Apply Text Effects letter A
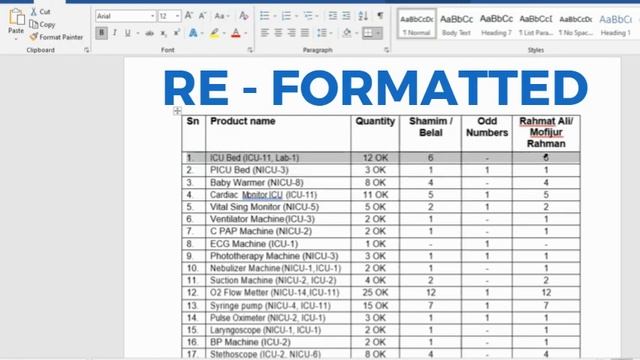640x360 pixels. pyautogui.click(x=193, y=33)
